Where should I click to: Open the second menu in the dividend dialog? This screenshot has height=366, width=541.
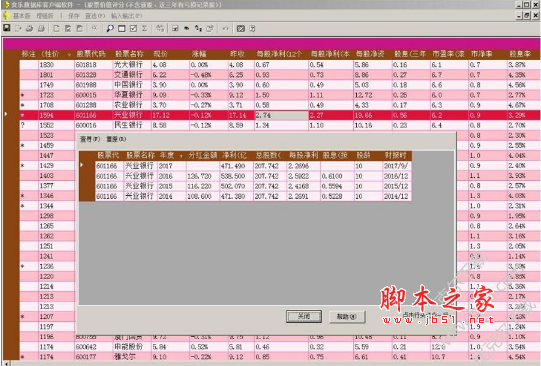[x=116, y=139]
